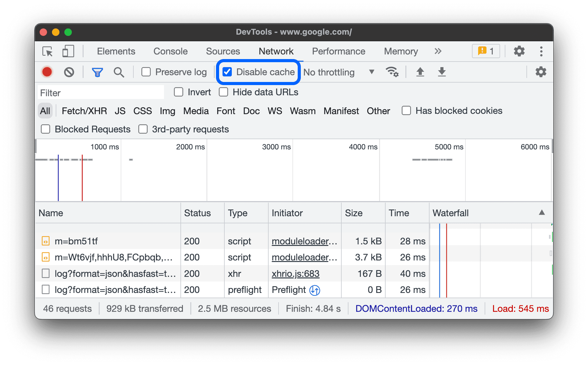Enable Preserve log
Screen dimensions: 588x365
146,72
